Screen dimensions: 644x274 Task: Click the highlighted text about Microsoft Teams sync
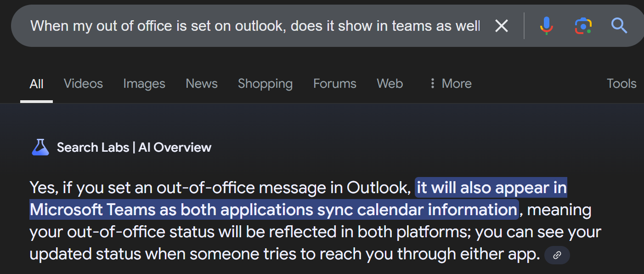click(299, 199)
